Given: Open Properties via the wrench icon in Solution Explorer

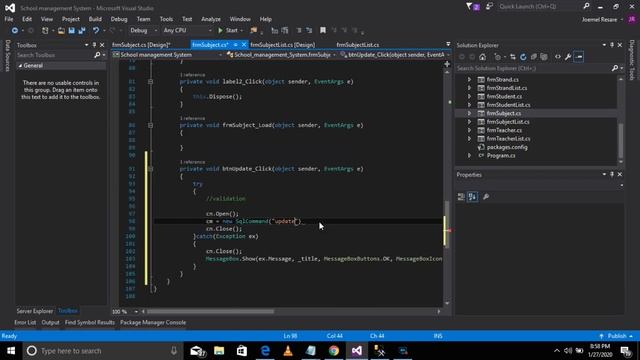Looking at the screenshot, I should (x=568, y=57).
